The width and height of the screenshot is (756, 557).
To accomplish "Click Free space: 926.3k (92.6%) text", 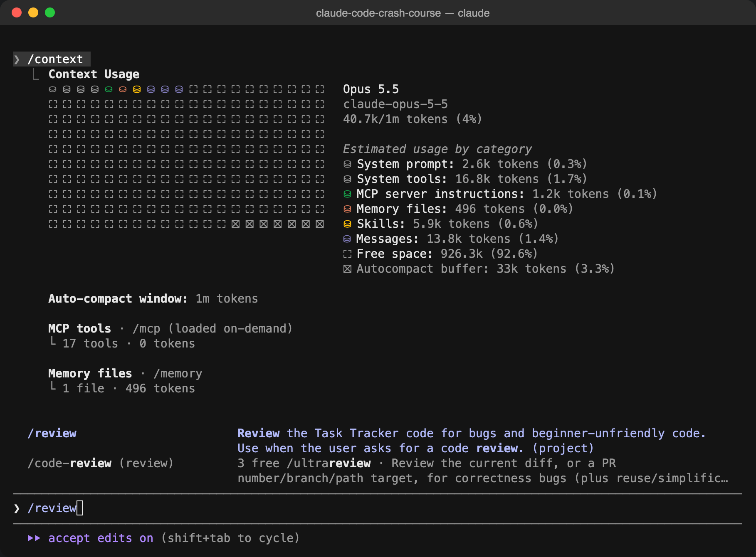I will 447,254.
